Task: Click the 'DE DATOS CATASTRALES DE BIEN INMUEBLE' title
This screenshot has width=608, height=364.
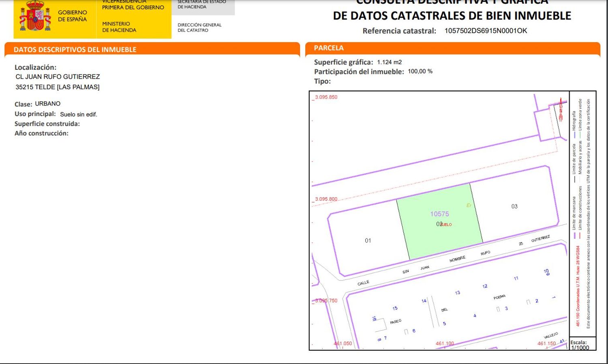Action: (x=452, y=16)
